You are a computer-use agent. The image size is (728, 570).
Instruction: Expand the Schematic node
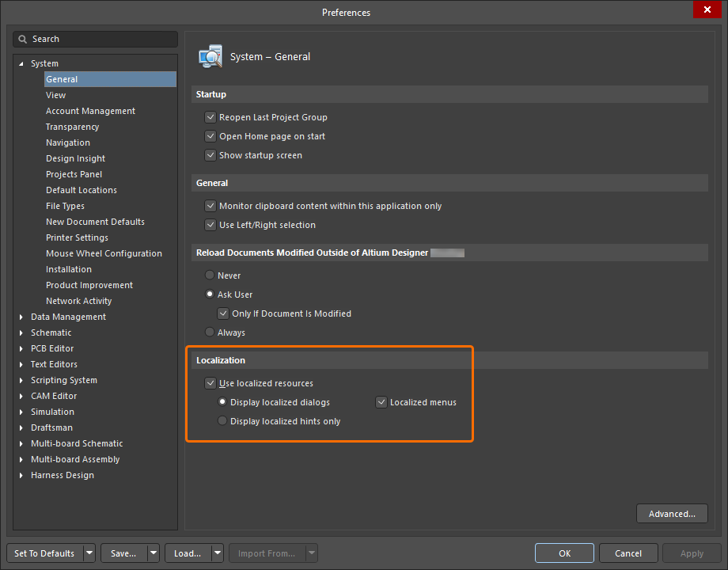tap(21, 332)
